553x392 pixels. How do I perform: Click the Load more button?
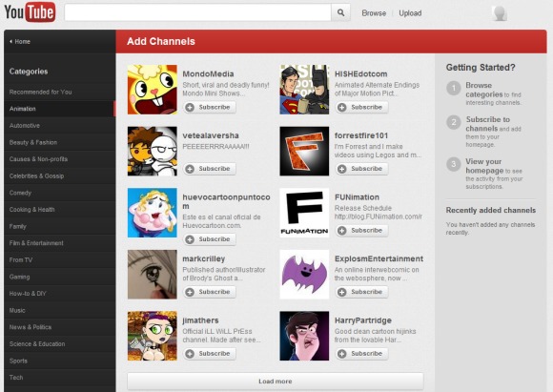[x=276, y=382]
